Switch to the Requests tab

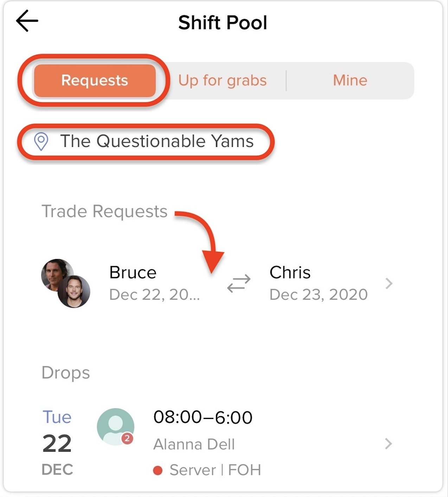click(95, 80)
